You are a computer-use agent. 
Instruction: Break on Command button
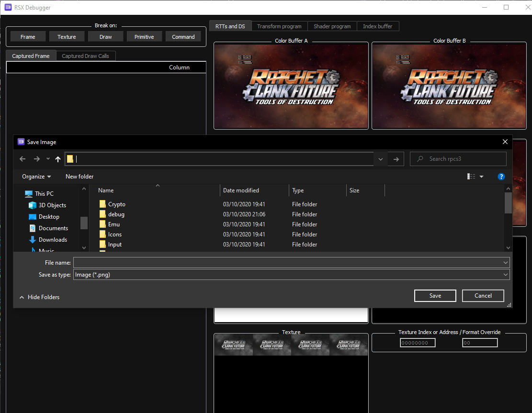tap(183, 37)
